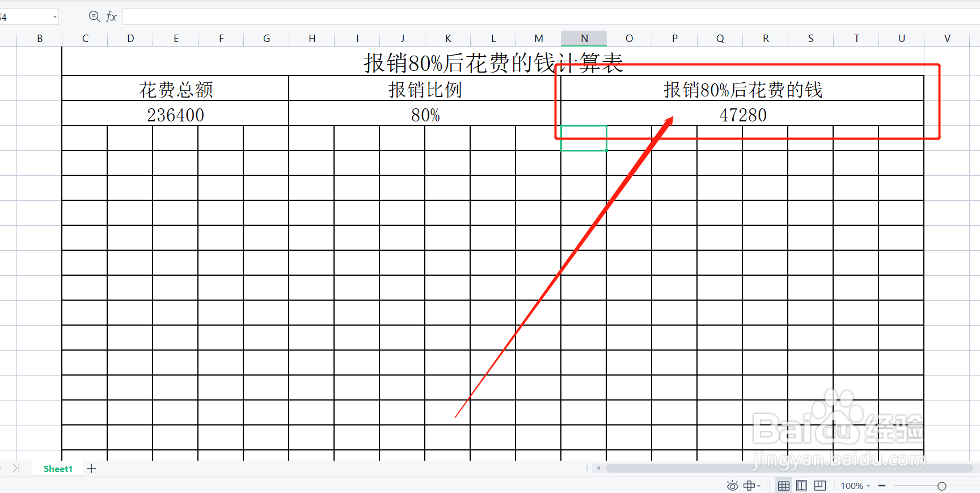The image size is (980, 493).
Task: Switch to normal view icon
Action: [784, 486]
